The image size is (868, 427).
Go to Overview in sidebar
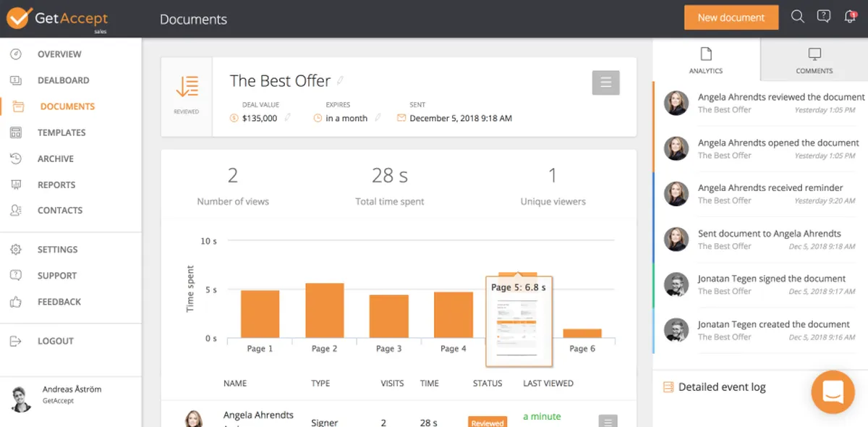[x=59, y=54]
